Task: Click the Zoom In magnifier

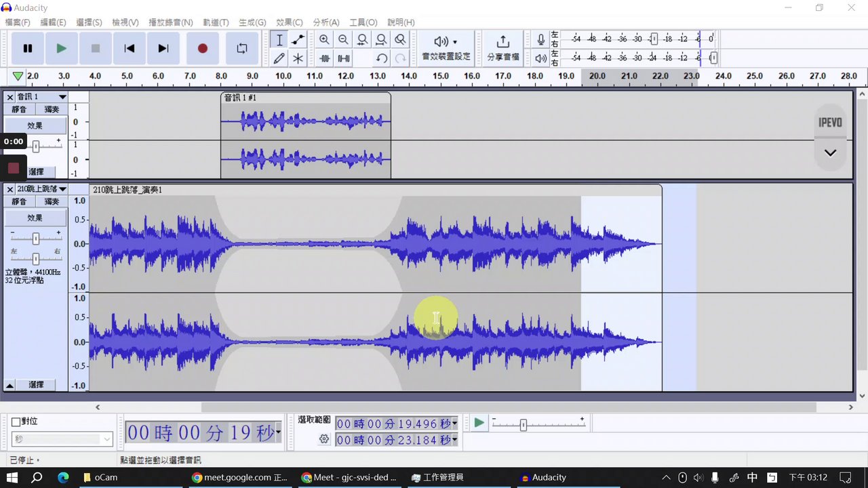Action: (x=324, y=40)
